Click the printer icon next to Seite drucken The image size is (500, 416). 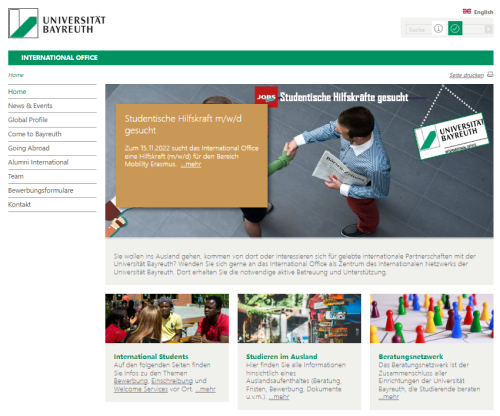490,74
